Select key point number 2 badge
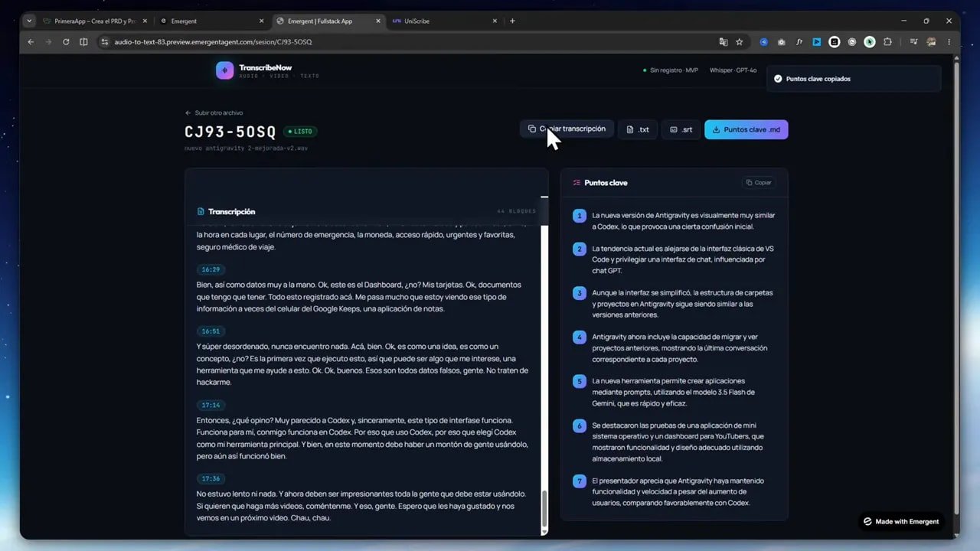Viewport: 980px width, 551px height. tap(580, 249)
